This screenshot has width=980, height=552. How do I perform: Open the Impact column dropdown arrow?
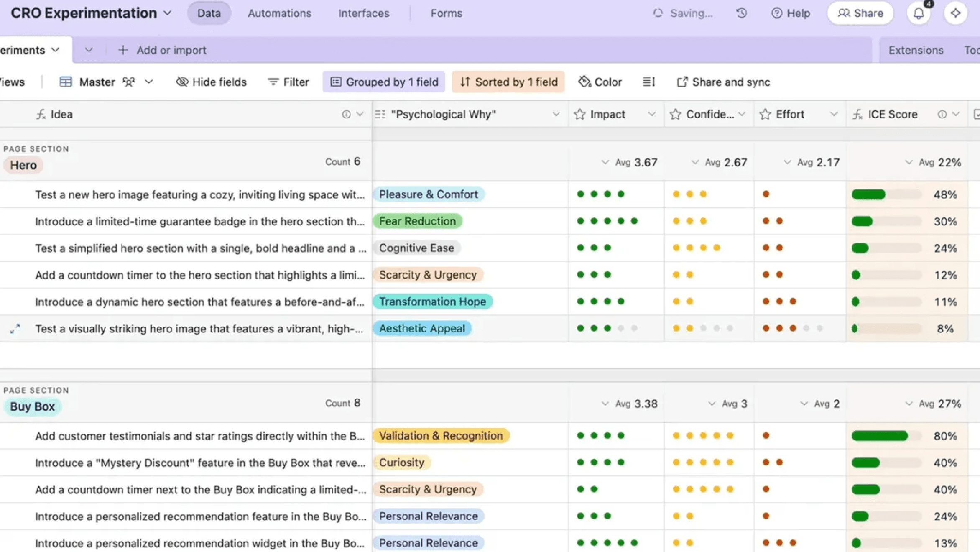(x=651, y=114)
